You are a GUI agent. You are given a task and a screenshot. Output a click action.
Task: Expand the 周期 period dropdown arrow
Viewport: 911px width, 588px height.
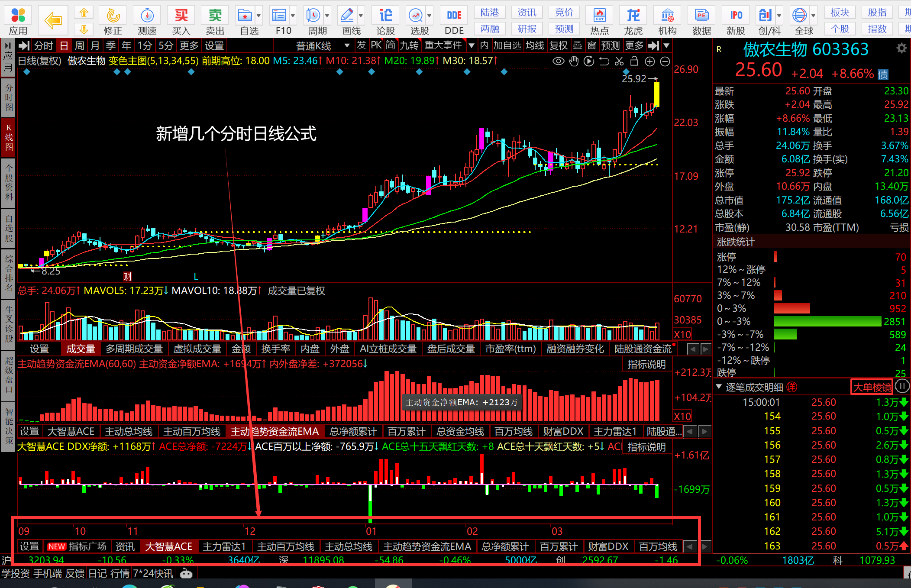tap(327, 16)
